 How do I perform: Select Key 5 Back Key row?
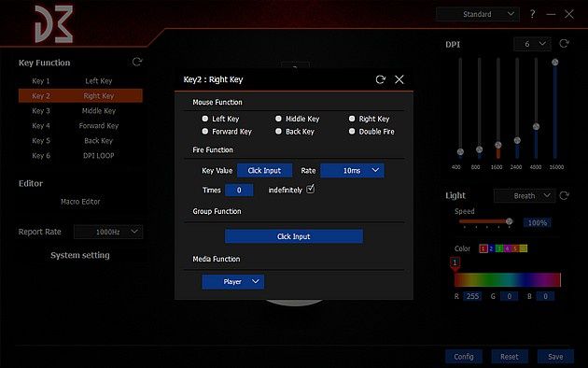tap(80, 141)
